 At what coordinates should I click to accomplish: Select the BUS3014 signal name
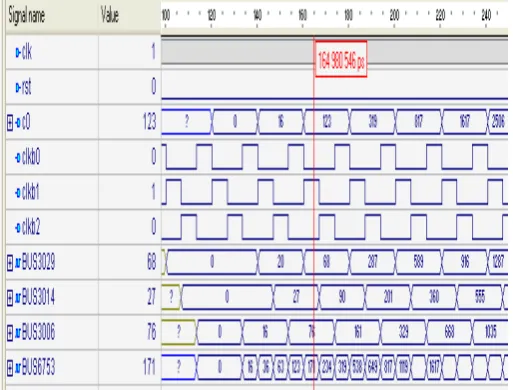[38, 297]
